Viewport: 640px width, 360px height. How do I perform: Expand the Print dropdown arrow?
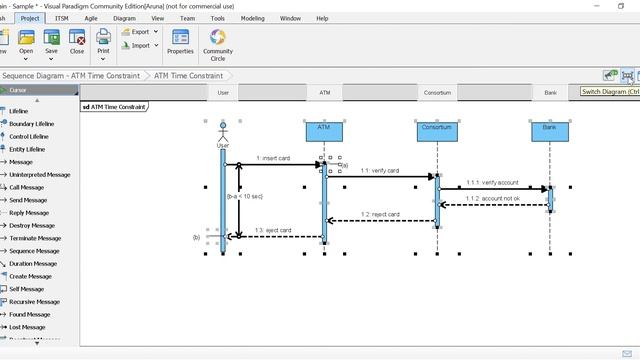point(103,59)
